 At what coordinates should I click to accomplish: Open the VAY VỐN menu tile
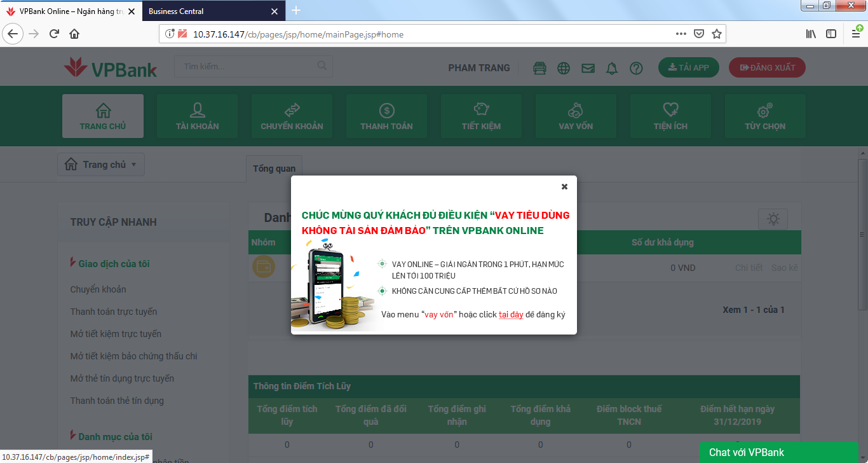576,116
